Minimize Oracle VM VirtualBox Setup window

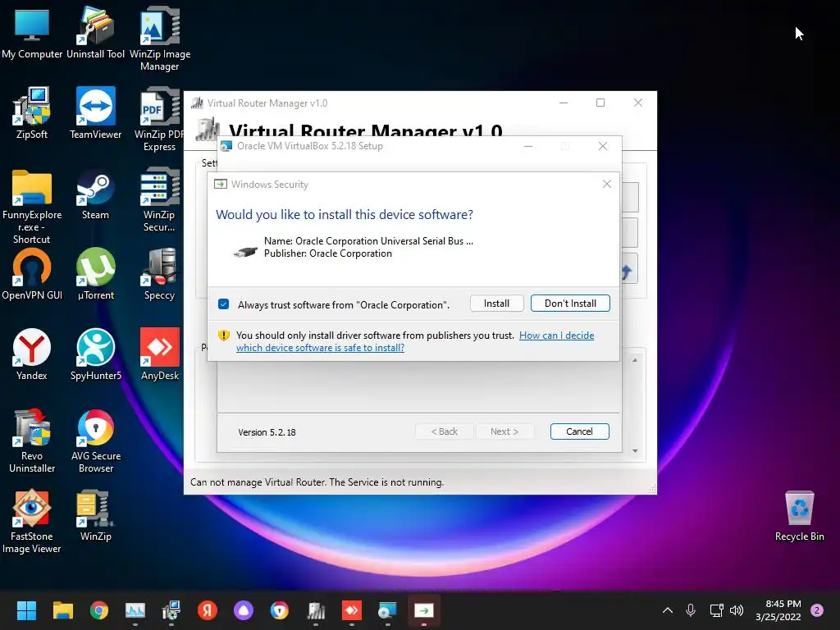(528, 146)
